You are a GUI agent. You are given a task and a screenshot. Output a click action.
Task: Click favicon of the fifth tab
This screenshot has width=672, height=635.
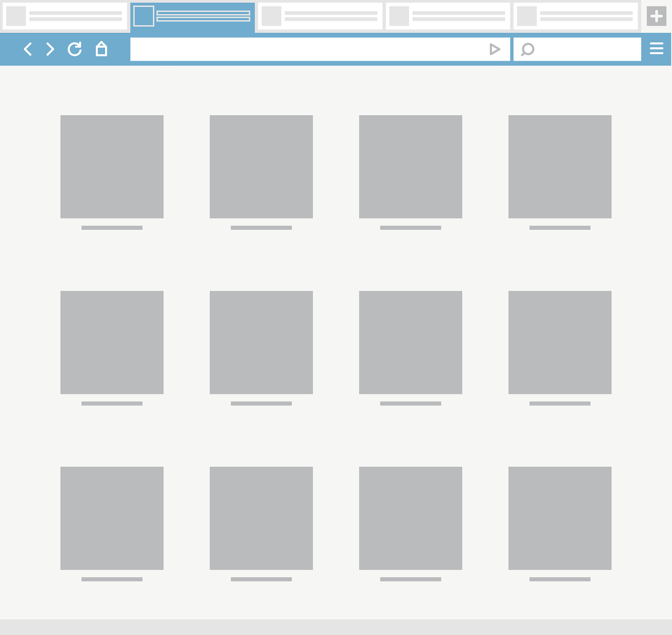pyautogui.click(x=527, y=16)
